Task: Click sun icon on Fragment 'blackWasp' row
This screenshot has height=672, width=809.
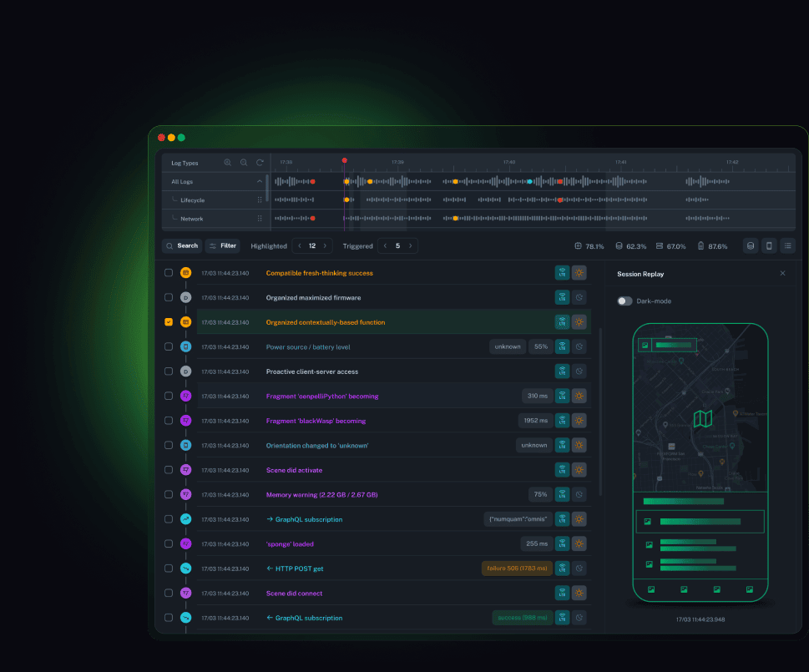Action: coord(579,421)
